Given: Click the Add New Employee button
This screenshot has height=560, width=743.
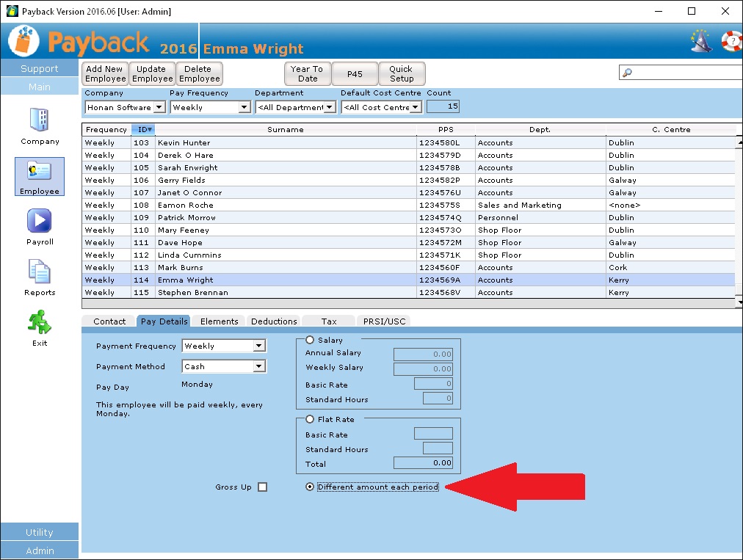Looking at the screenshot, I should coord(106,73).
